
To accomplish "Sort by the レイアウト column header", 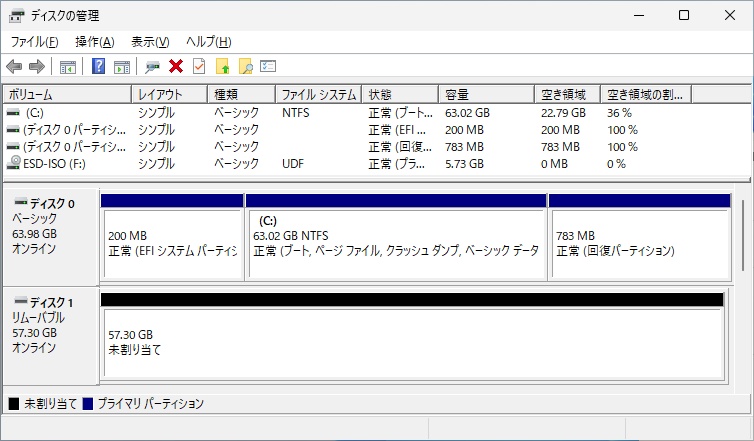I will click(170, 94).
